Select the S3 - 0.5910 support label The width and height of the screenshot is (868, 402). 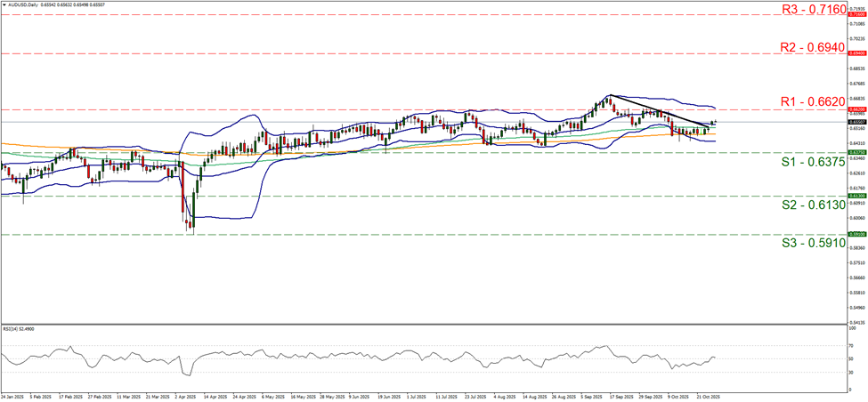coord(811,242)
